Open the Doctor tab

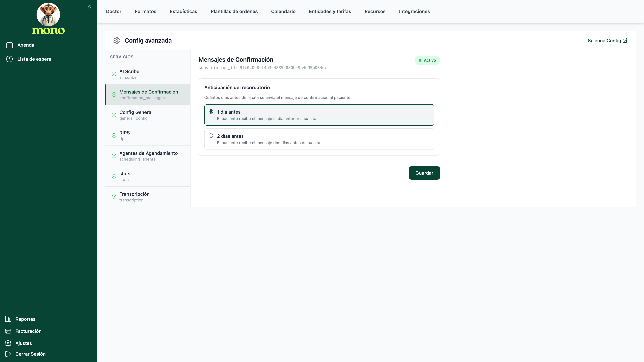coord(114,12)
